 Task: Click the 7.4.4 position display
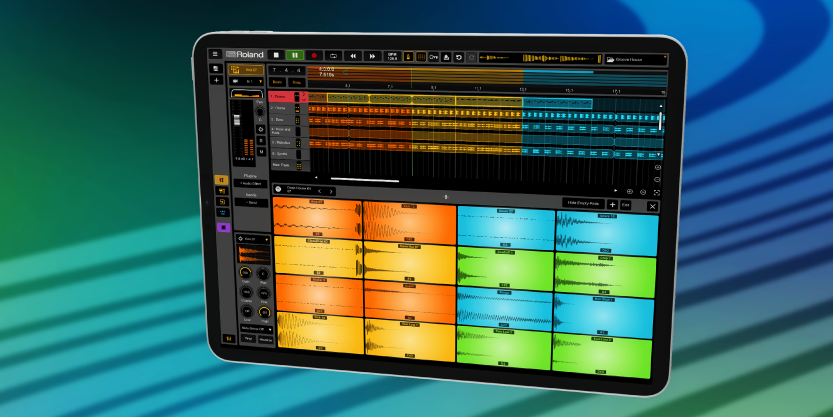pos(286,70)
